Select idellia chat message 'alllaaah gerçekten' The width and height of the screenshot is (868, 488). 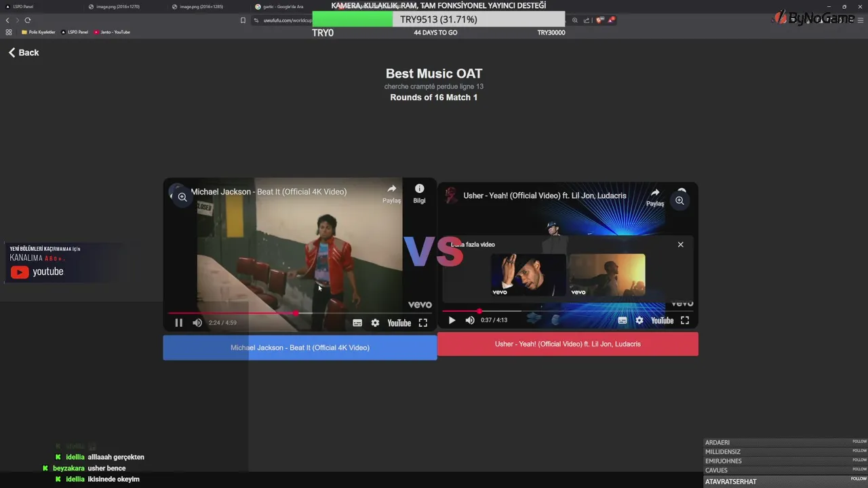(116, 457)
